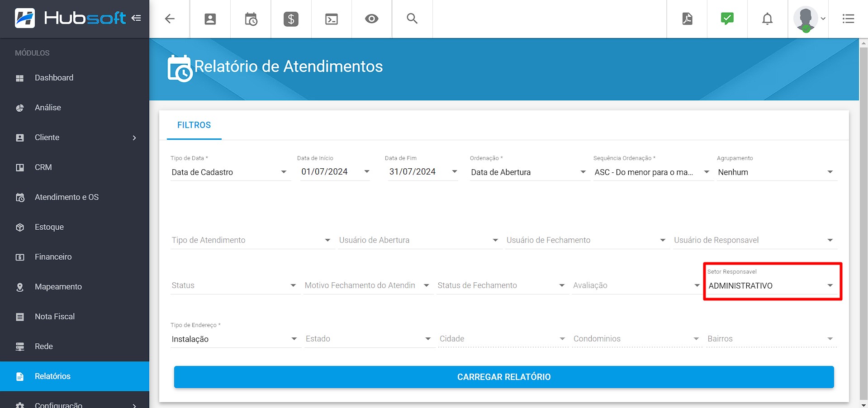Image resolution: width=868 pixels, height=408 pixels.
Task: Click the magnifier search icon
Action: [412, 19]
